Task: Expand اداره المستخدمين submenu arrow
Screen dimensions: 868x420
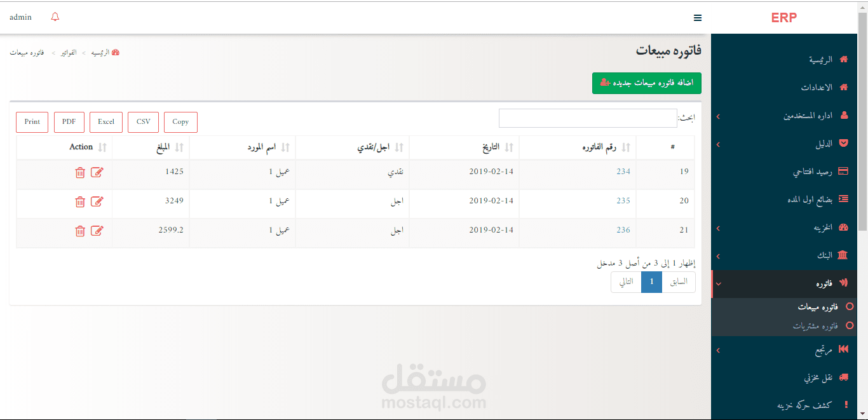Action: [x=718, y=116]
